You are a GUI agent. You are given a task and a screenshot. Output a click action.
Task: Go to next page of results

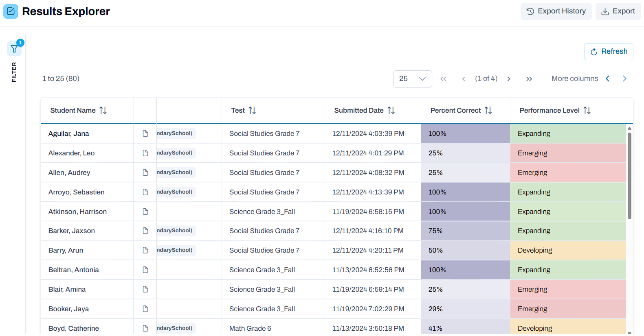[x=509, y=79]
